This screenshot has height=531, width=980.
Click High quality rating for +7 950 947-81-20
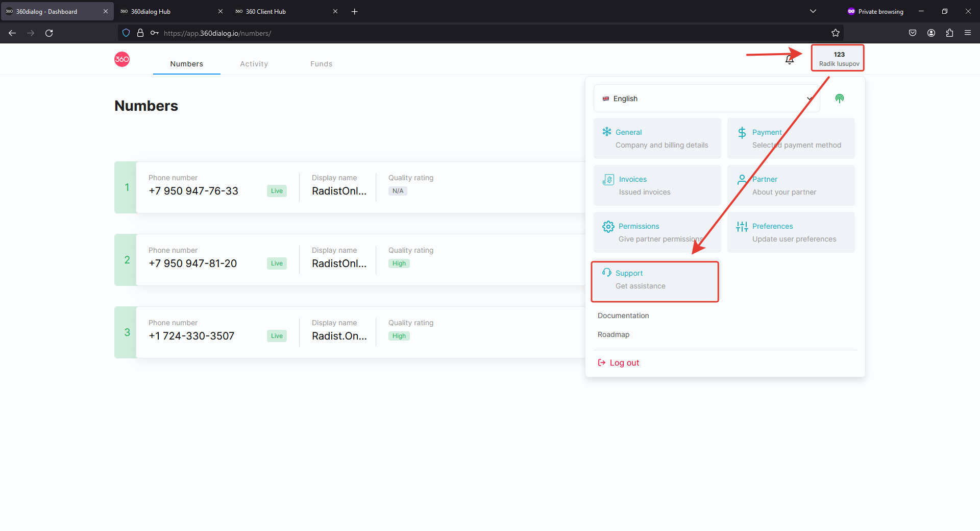pyautogui.click(x=399, y=263)
